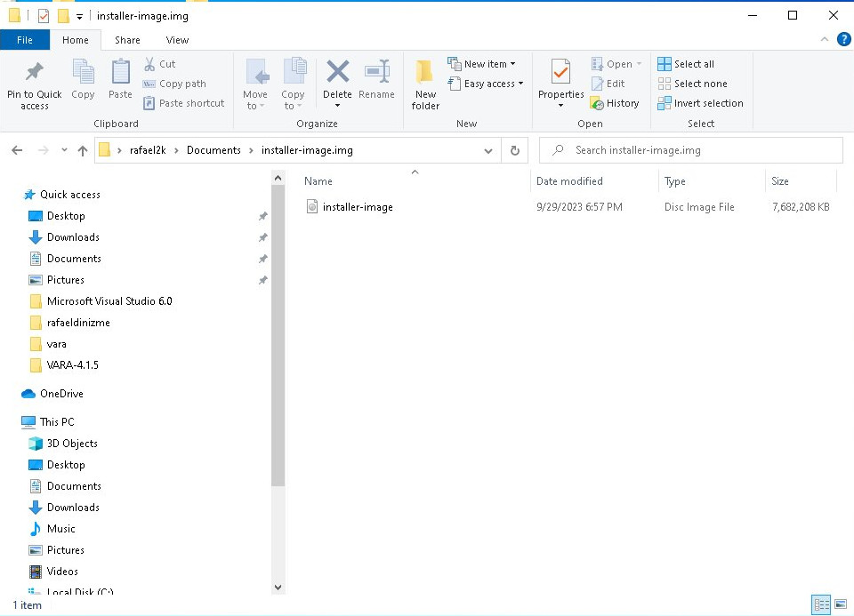Click the Delete icon in the ribbon
The image size is (854, 616).
coord(337,72)
